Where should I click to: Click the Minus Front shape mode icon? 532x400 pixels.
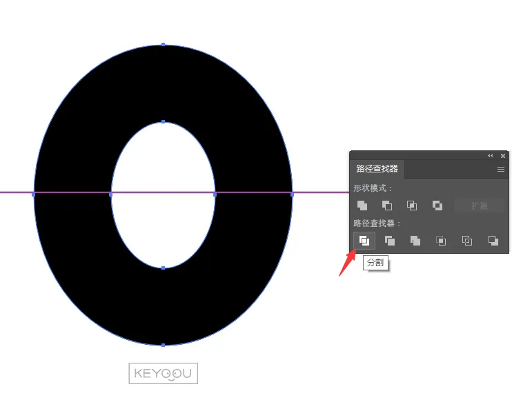tap(387, 206)
